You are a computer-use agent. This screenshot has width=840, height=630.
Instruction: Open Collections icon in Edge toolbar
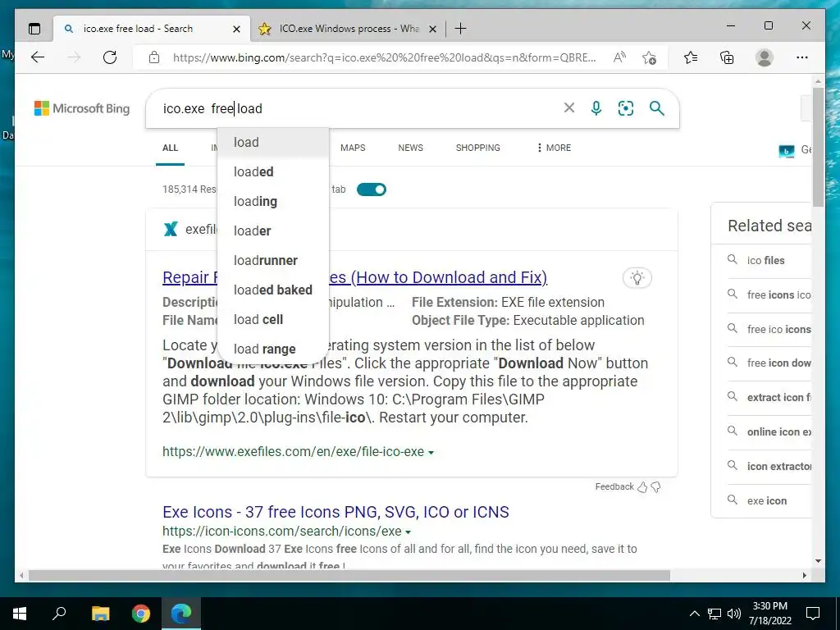[727, 57]
